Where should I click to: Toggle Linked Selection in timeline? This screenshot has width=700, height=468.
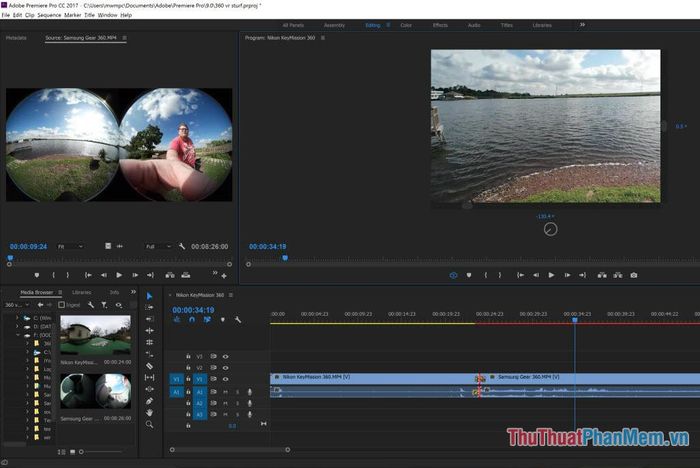pos(207,320)
